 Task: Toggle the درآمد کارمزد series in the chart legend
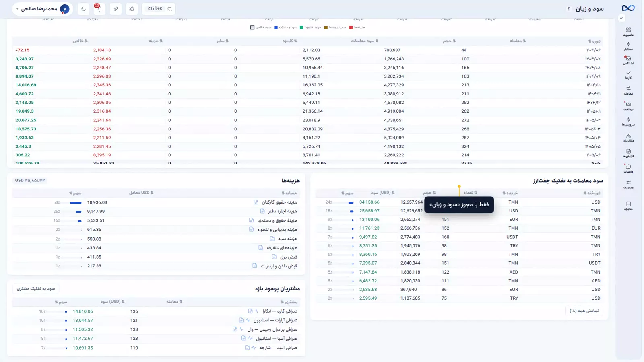pos(310,27)
